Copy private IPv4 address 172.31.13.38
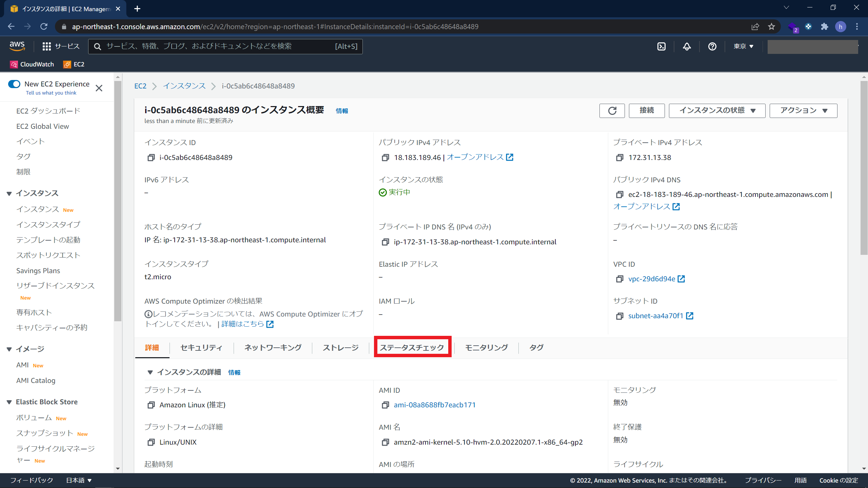Screen dimensions: 868x488 (620, 158)
